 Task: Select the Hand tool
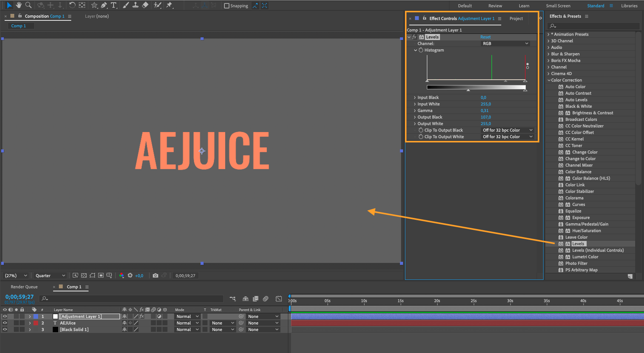tap(18, 5)
